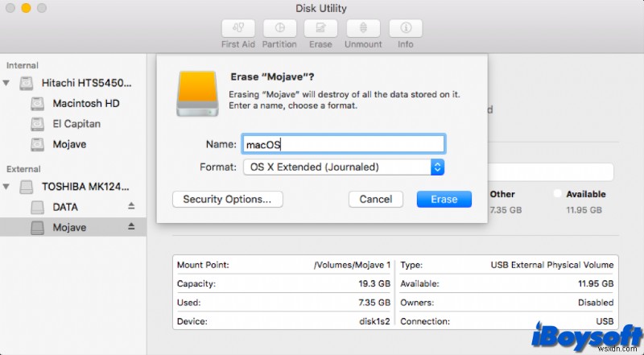644x355 pixels.
Task: Click the Macintosh HD volume icon
Action: tap(37, 104)
